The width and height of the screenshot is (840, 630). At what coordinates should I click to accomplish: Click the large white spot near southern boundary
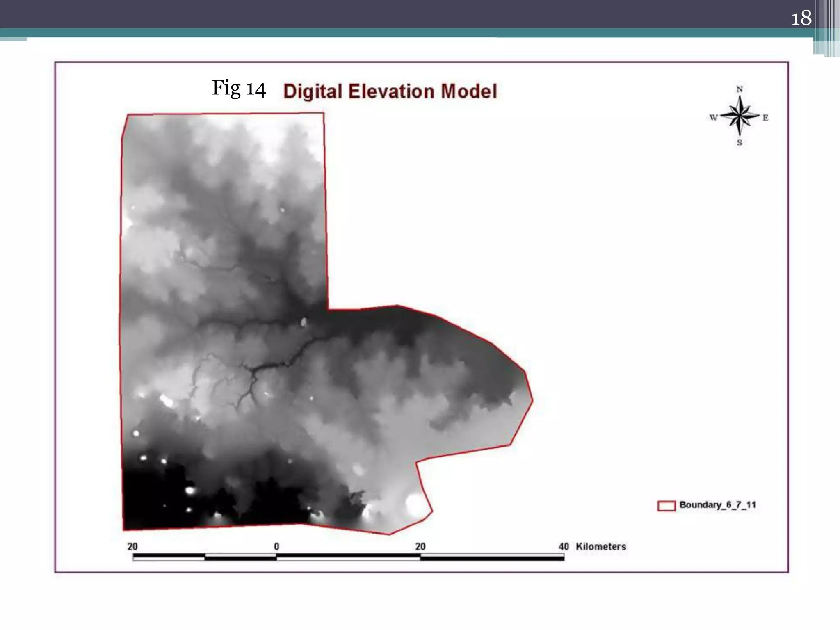click(413, 504)
